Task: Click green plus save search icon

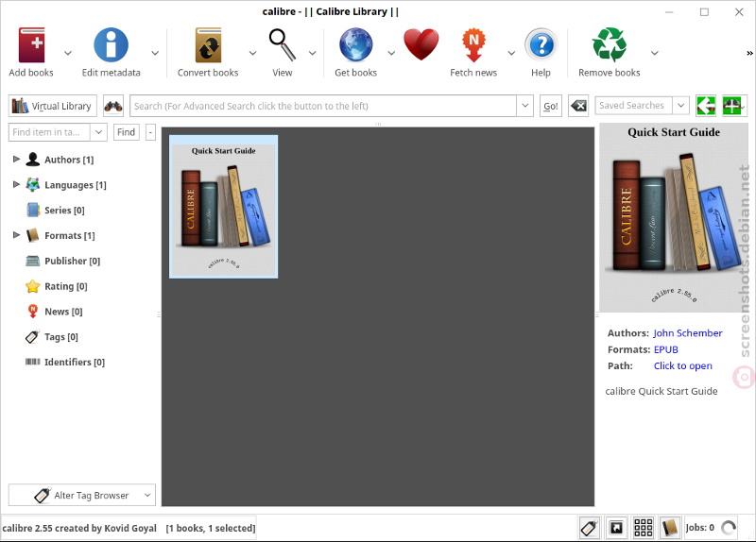Action: (732, 106)
